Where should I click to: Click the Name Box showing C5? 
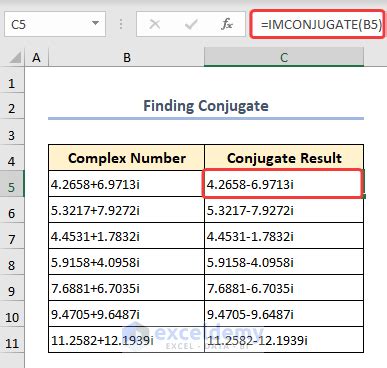55,24
